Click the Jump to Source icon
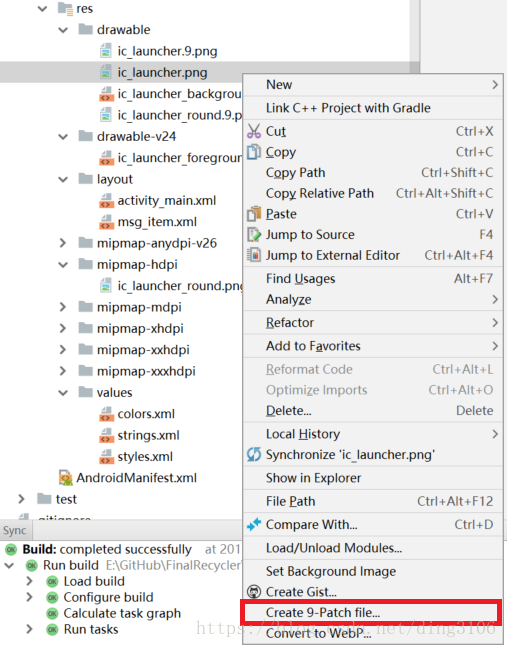 click(254, 234)
